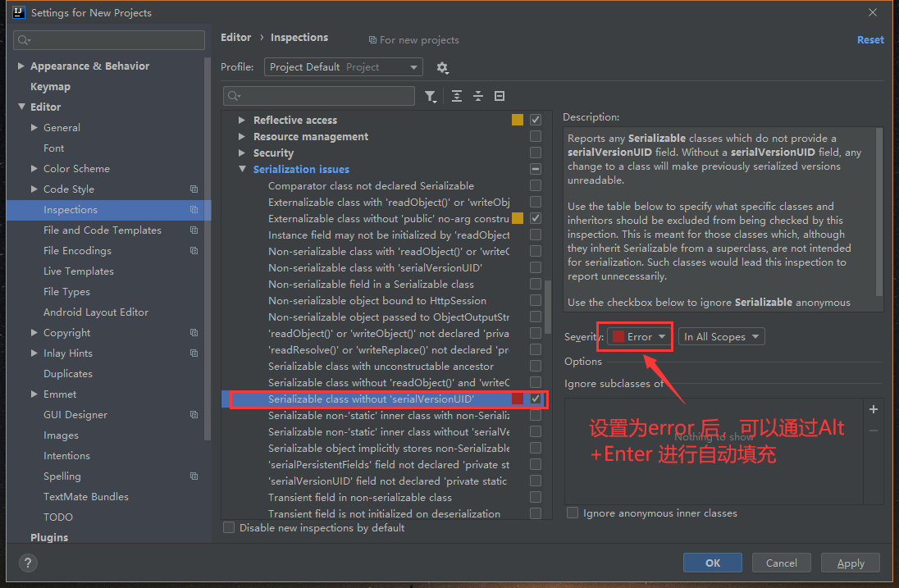Collapse the Editor section arrow

tap(21, 107)
